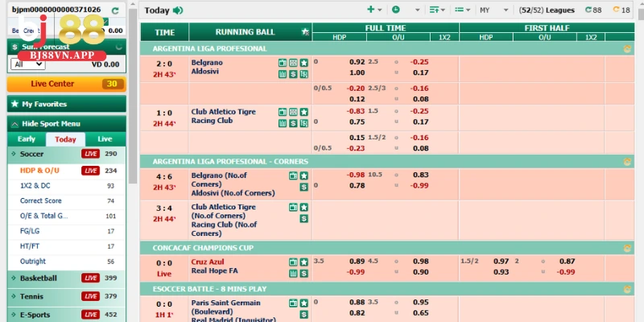
Task: Open the TV stream icon for Belgrano match
Action: [283, 63]
